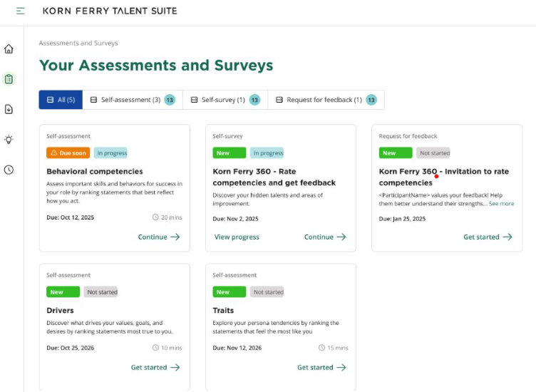Screen dimensions: 536x392
Task: Open the clock history icon in sidebar
Action: pos(9,170)
